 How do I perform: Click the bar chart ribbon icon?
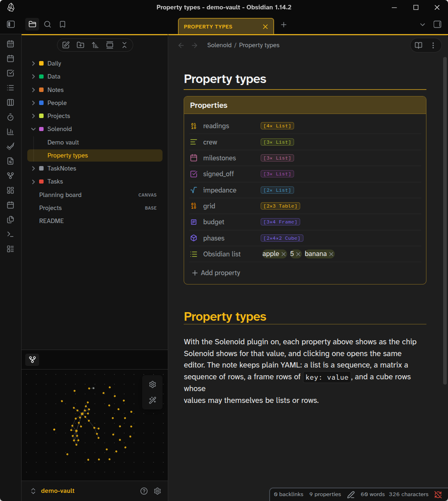point(11,132)
